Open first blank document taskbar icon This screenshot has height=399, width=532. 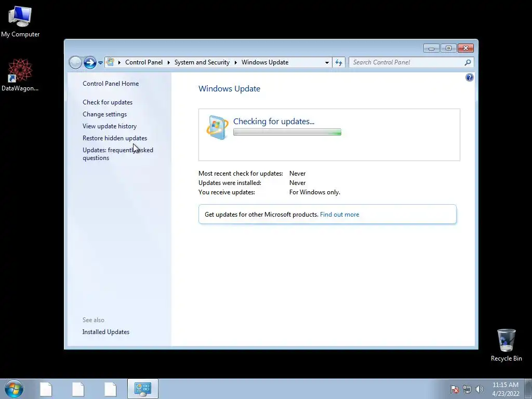46,389
